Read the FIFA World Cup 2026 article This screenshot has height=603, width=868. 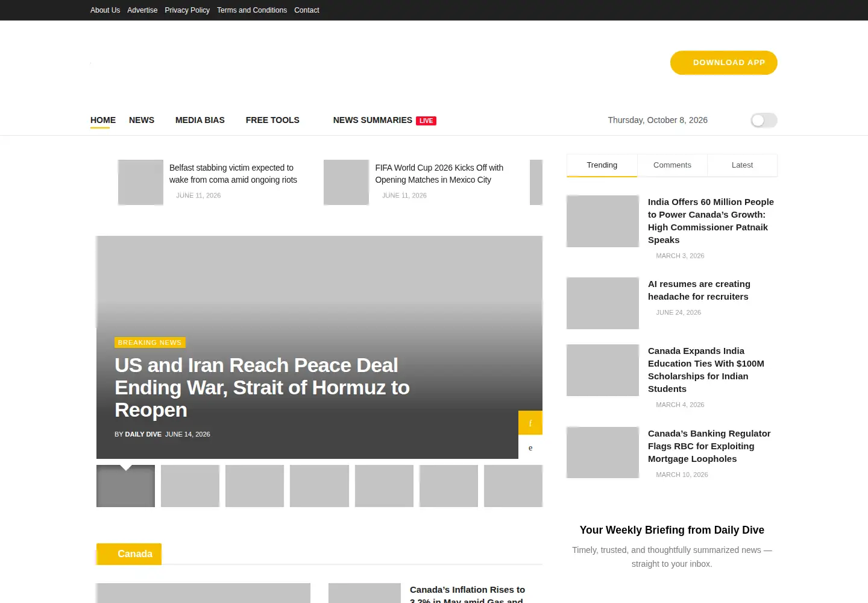pyautogui.click(x=439, y=174)
